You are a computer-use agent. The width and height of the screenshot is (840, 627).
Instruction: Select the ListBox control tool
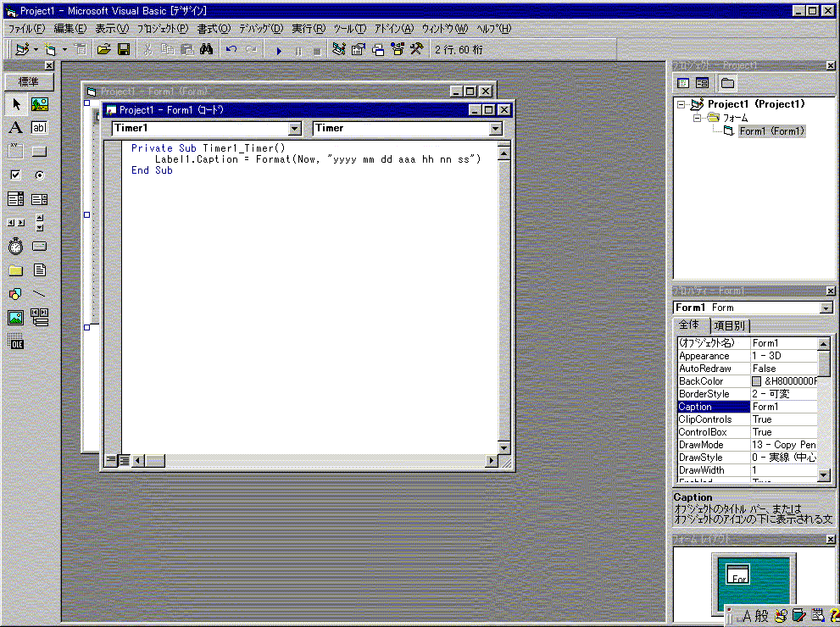[x=40, y=199]
